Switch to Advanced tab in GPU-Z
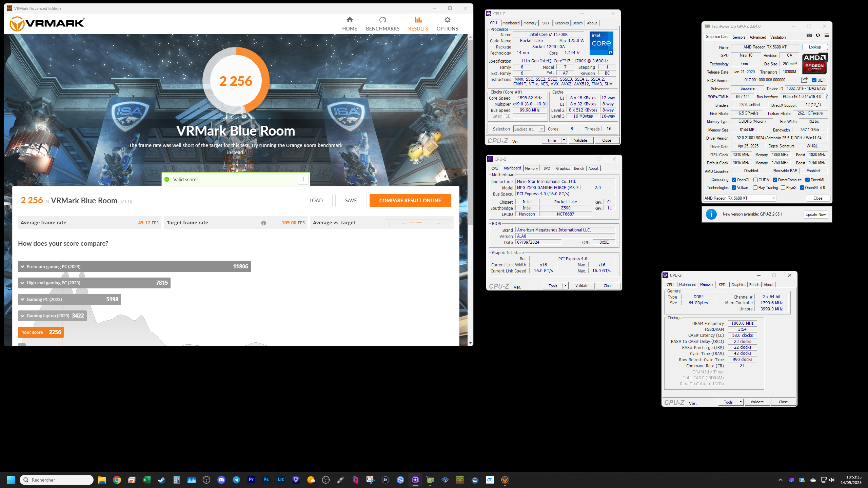868x488 pixels. [758, 37]
